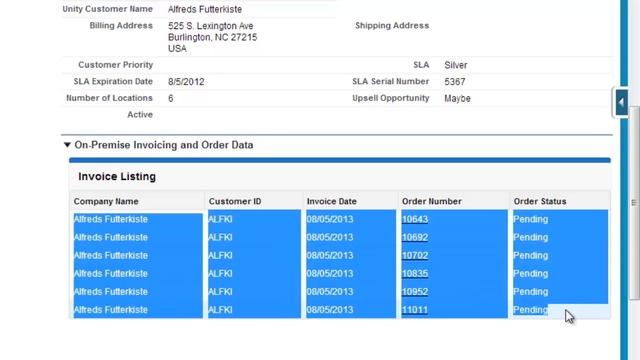Image resolution: width=640 pixels, height=360 pixels.
Task: Click invoice date in order 10702 row
Action: coord(330,256)
